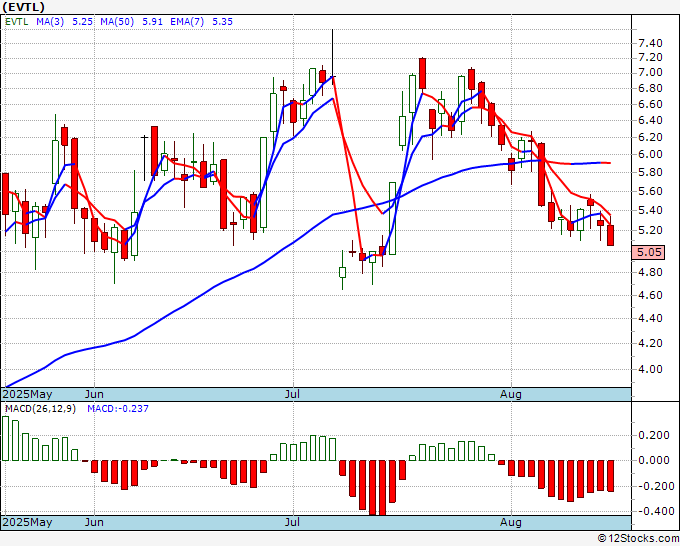The image size is (680, 546).
Task: Click the 4.80 price axis label
Action: point(650,272)
